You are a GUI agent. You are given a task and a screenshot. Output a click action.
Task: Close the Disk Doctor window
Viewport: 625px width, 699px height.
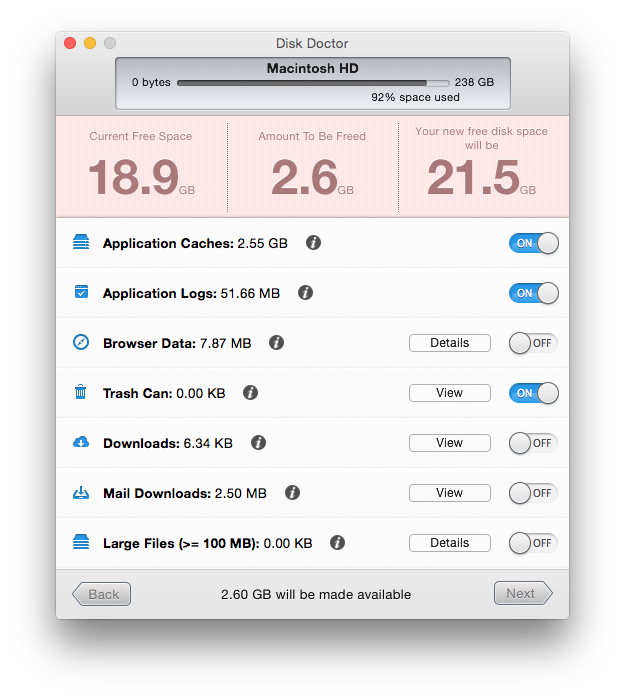pyautogui.click(x=70, y=43)
